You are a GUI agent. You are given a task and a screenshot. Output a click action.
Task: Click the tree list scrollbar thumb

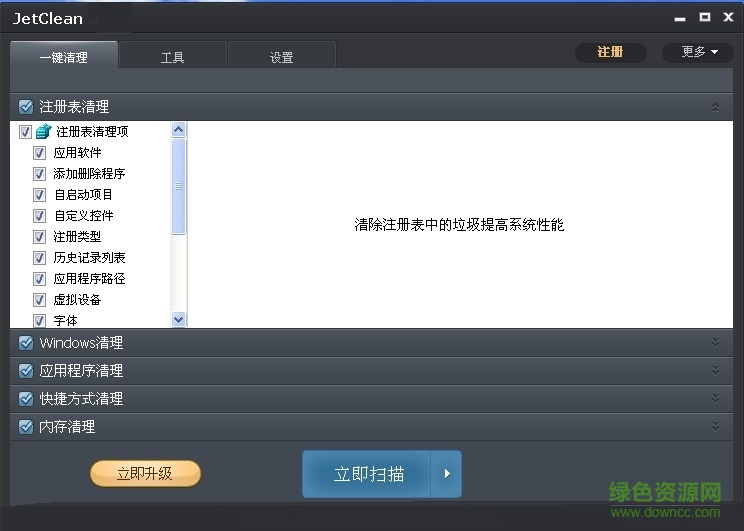pos(178,186)
